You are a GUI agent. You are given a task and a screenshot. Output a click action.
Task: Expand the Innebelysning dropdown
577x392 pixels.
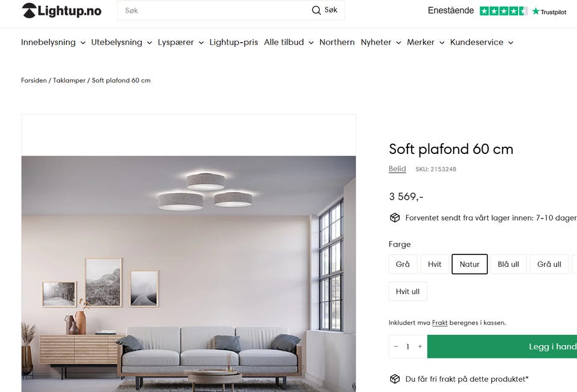coord(48,42)
